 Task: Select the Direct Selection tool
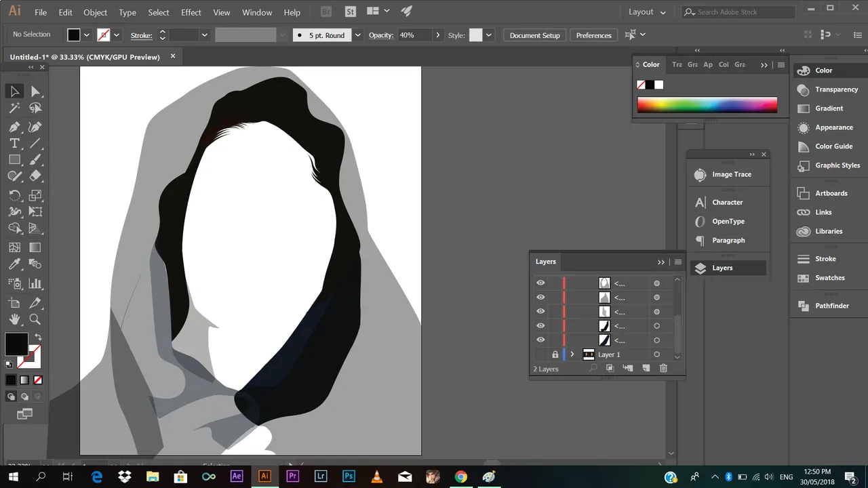tap(35, 91)
